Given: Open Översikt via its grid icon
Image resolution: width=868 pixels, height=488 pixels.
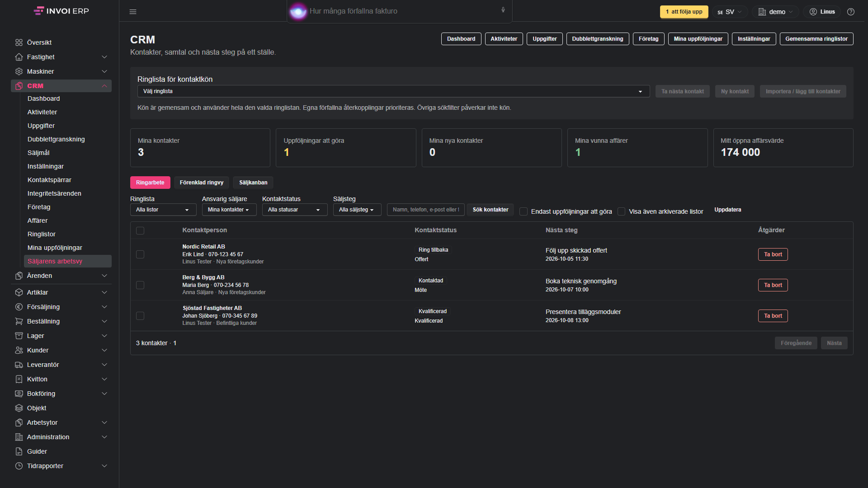Looking at the screenshot, I should tap(19, 42).
